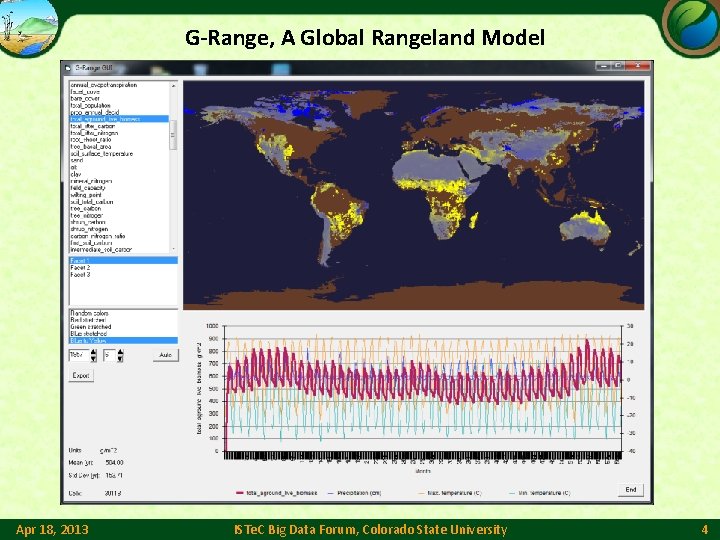Select bare_cover in the variable list
Viewport: 720px width, 540px height.
click(x=85, y=99)
